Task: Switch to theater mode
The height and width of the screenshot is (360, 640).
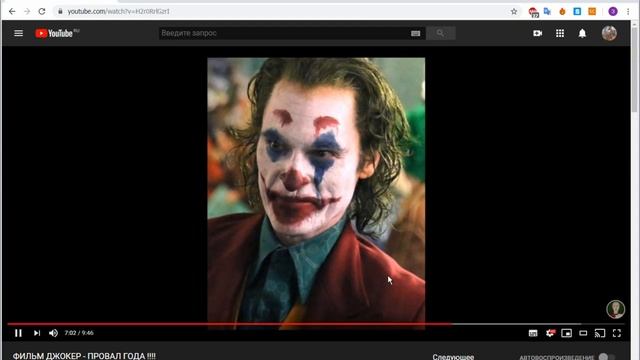Action: pyautogui.click(x=583, y=333)
